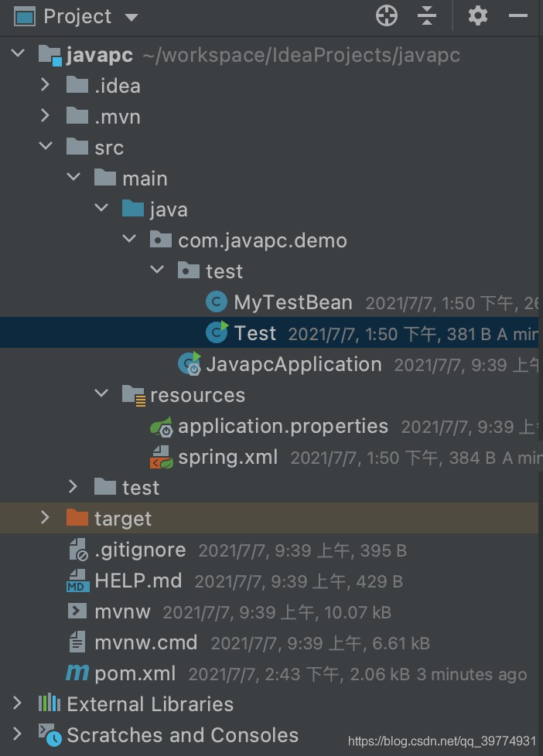Open Project panel settings gear
543x756 pixels.
pyautogui.click(x=477, y=15)
